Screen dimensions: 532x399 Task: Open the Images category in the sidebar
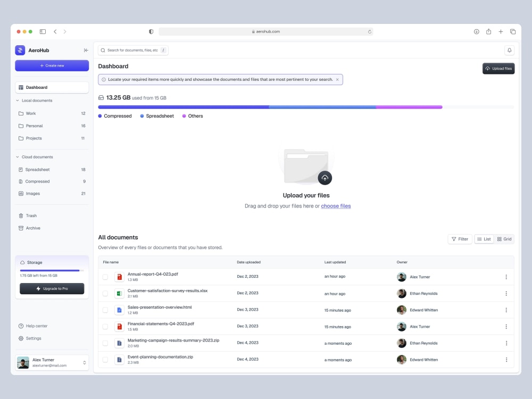(32, 194)
